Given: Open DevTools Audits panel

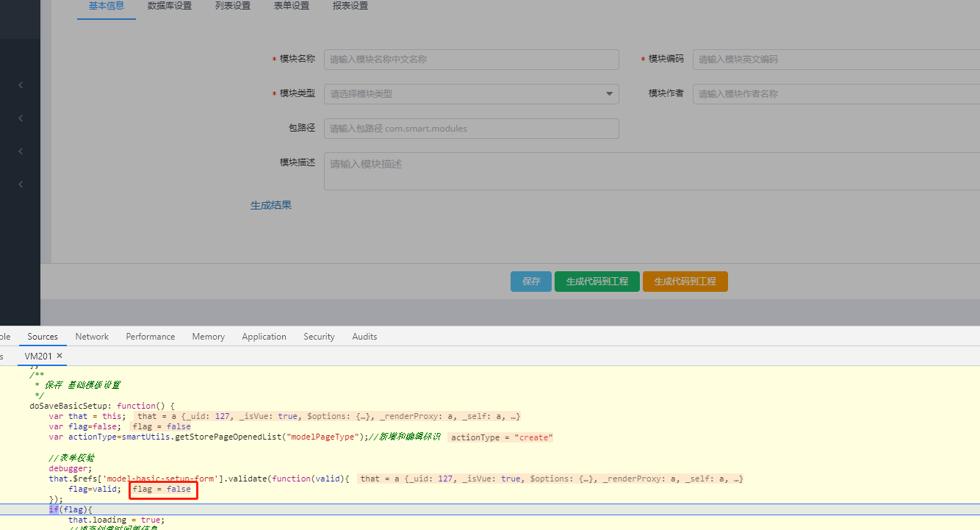Looking at the screenshot, I should [x=364, y=337].
